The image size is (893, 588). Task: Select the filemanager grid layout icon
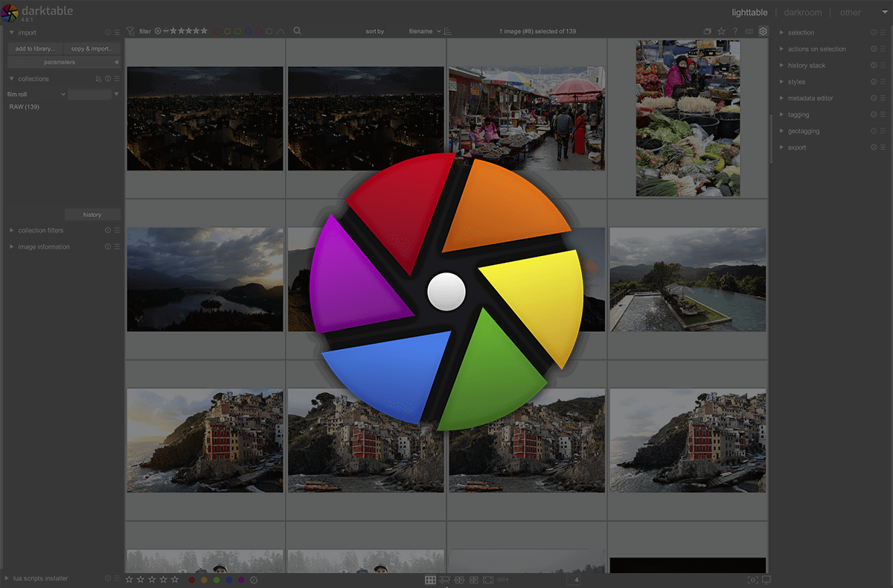tap(430, 580)
